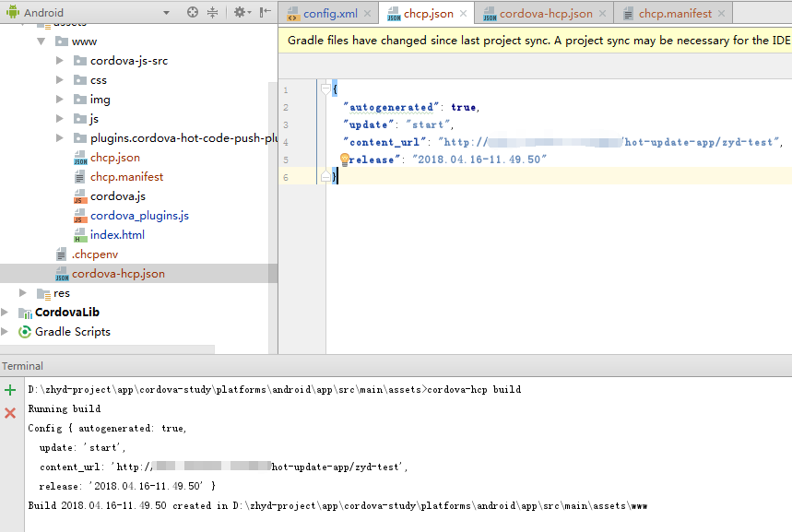Hide the project tool window

(266, 13)
